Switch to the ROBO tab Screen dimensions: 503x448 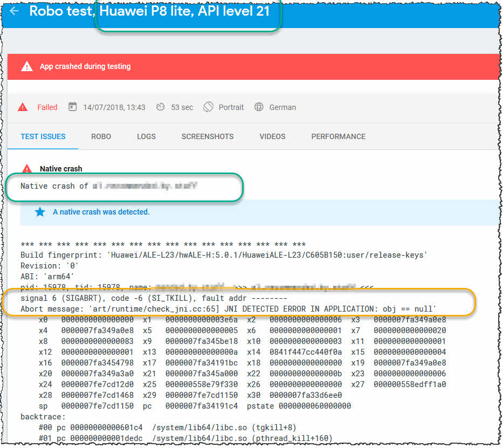coord(101,136)
